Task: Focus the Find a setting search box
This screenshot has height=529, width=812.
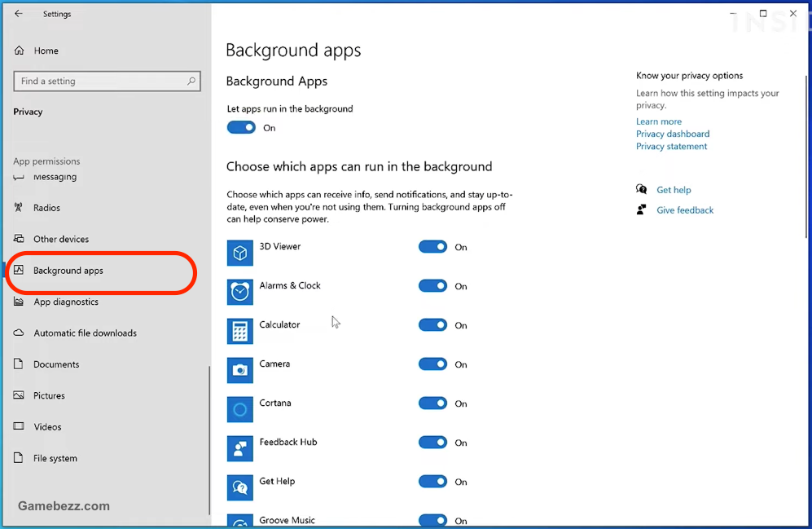Action: pyautogui.click(x=108, y=81)
